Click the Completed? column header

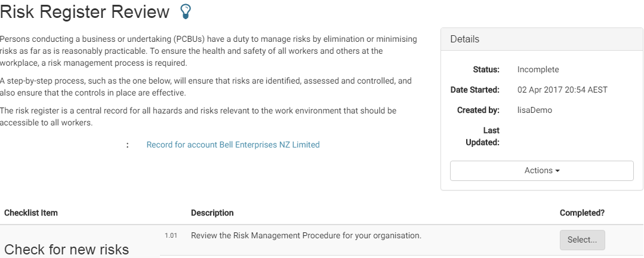[x=582, y=213]
